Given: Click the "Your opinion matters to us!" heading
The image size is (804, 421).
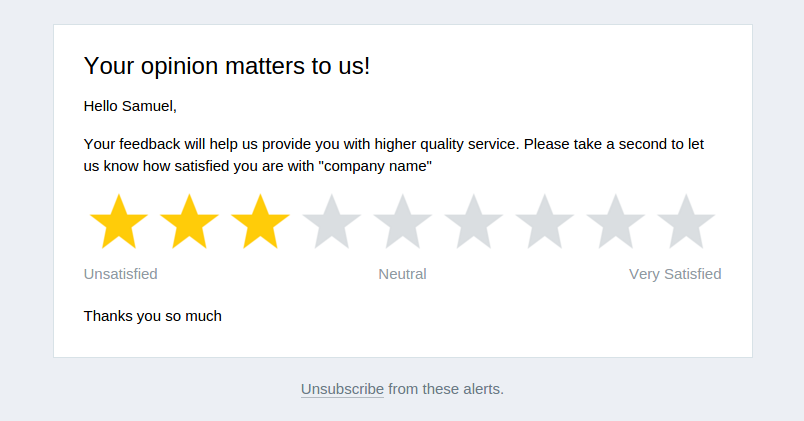Looking at the screenshot, I should coord(227,66).
